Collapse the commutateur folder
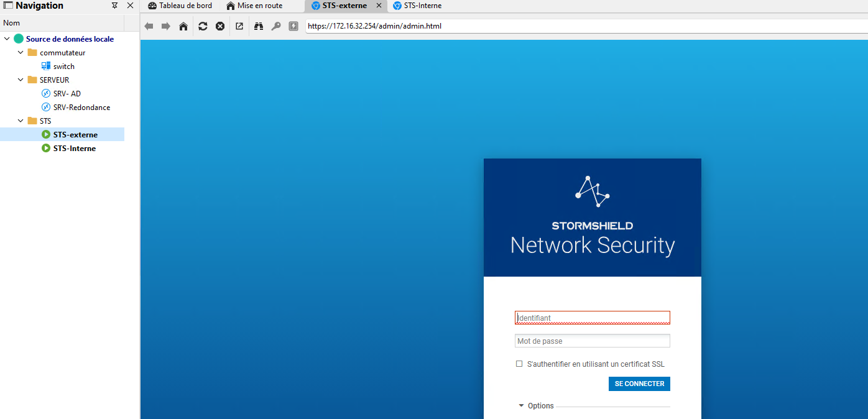 click(21, 53)
